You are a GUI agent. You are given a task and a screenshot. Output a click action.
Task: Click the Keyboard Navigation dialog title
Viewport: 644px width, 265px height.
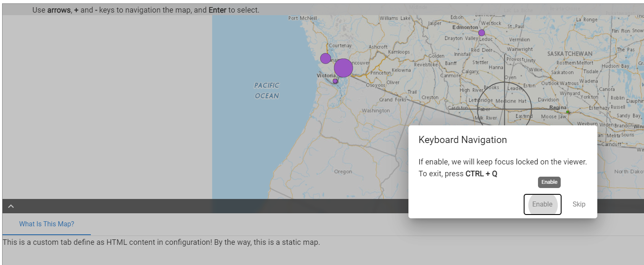(x=463, y=139)
